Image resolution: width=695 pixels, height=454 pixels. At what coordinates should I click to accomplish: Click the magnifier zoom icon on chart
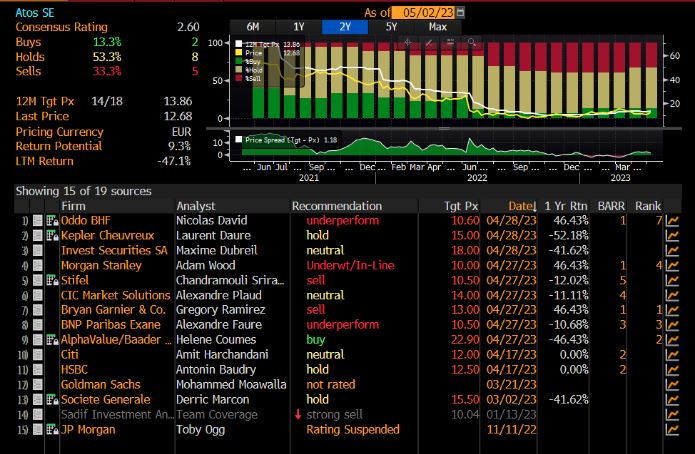pyautogui.click(x=472, y=43)
